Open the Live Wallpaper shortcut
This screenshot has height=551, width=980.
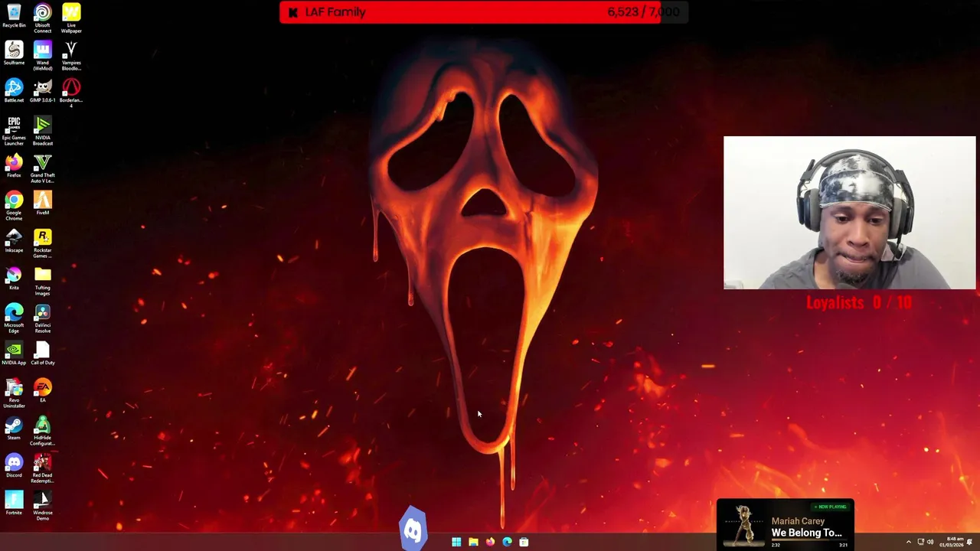coord(71,18)
